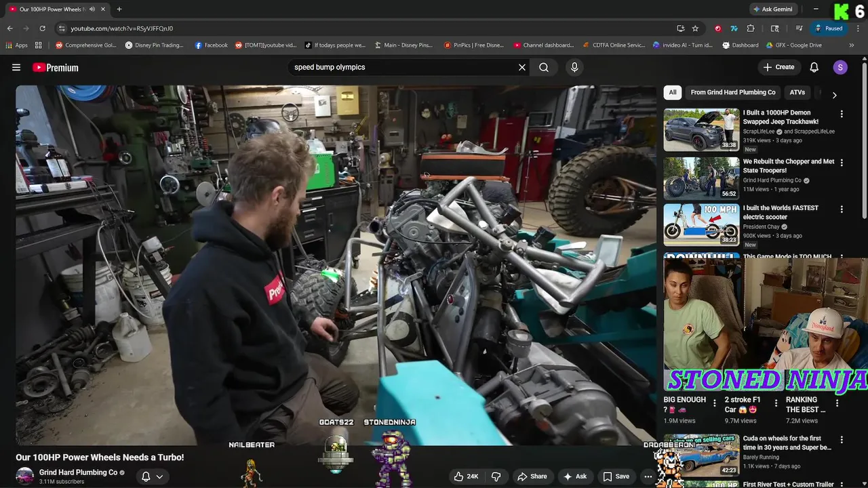Go to YouTube Premium home logo
Viewport: 868px width, 488px height.
55,67
